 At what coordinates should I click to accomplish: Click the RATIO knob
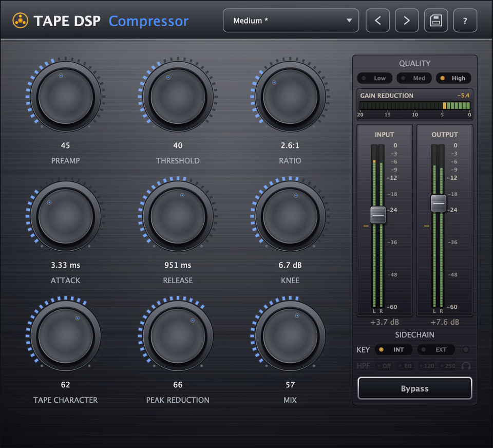point(290,96)
